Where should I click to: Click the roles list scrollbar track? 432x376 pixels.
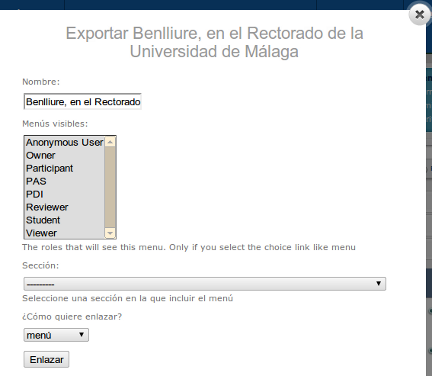pos(110,187)
